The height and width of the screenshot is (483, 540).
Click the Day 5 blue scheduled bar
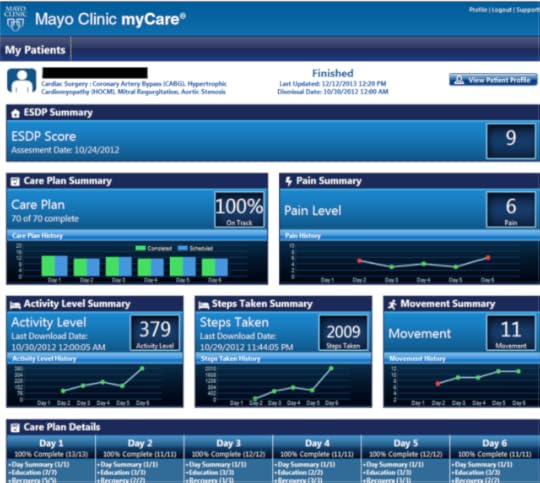click(189, 266)
